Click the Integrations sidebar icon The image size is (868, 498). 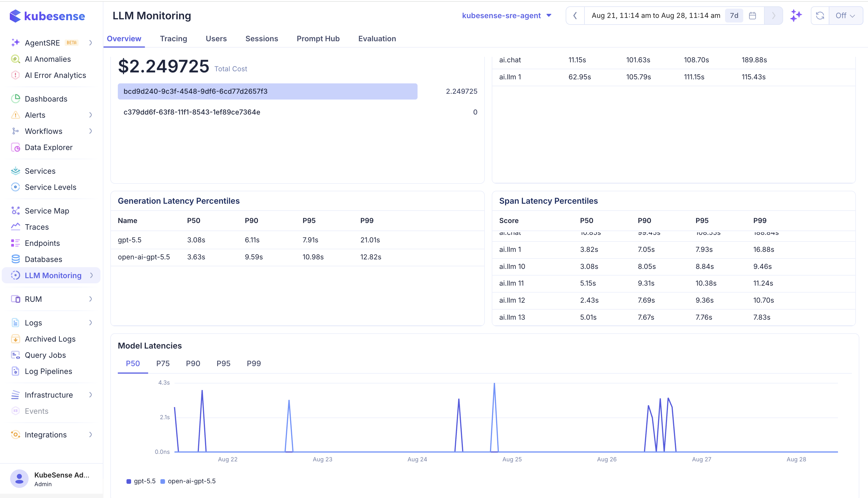(x=15, y=435)
